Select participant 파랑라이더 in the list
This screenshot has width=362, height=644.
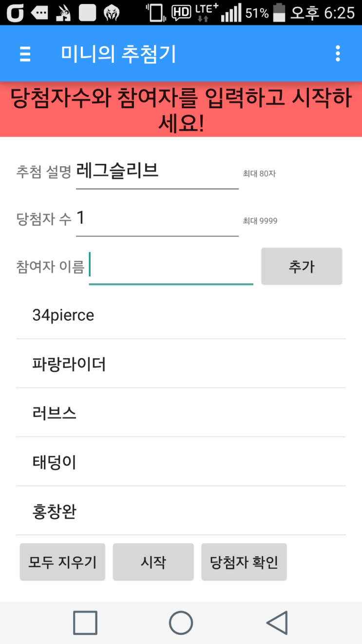181,364
